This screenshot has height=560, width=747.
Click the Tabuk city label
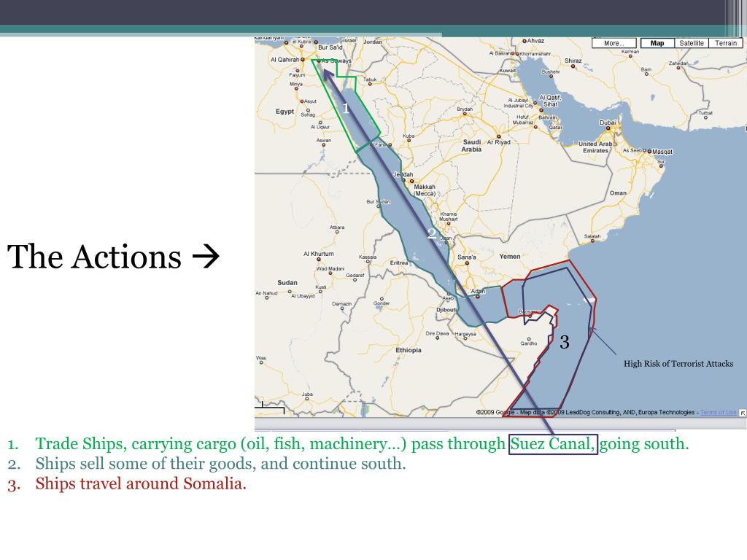(x=370, y=79)
